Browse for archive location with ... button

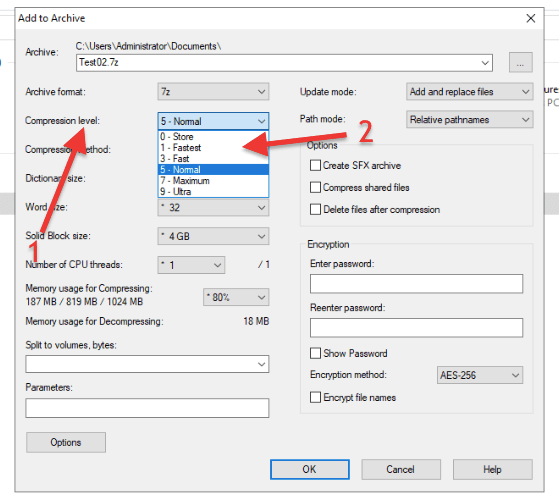(520, 62)
